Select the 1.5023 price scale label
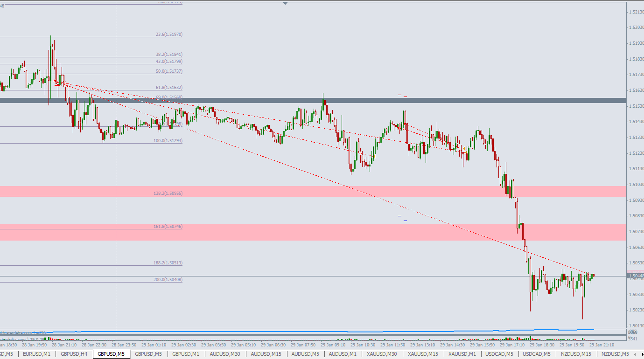This screenshot has width=644, height=359. pos(637,310)
